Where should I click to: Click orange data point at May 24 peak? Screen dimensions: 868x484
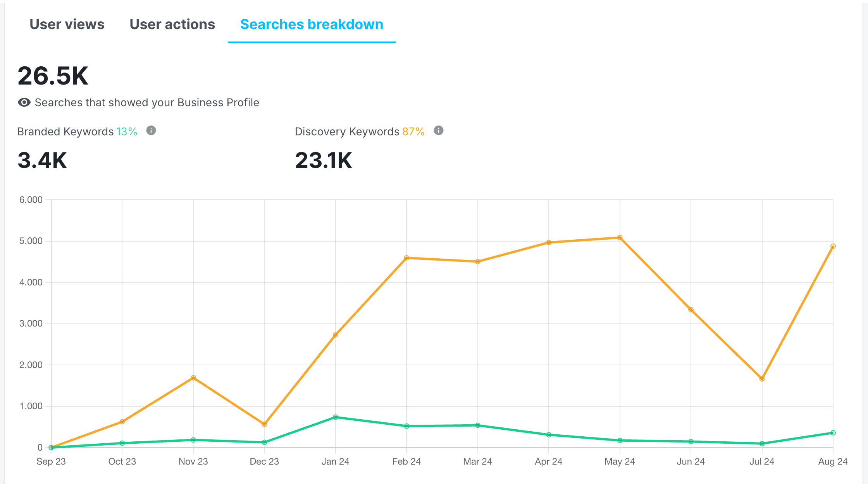pyautogui.click(x=620, y=237)
